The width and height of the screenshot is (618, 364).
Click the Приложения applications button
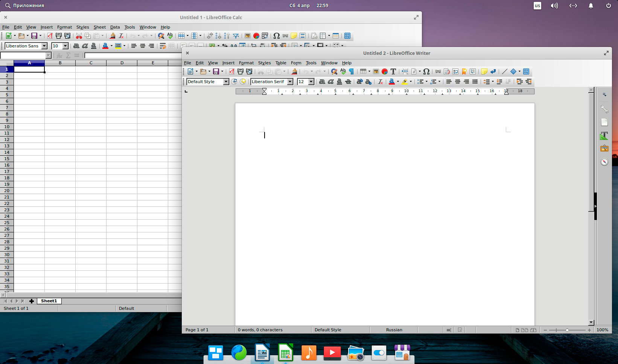25,6
